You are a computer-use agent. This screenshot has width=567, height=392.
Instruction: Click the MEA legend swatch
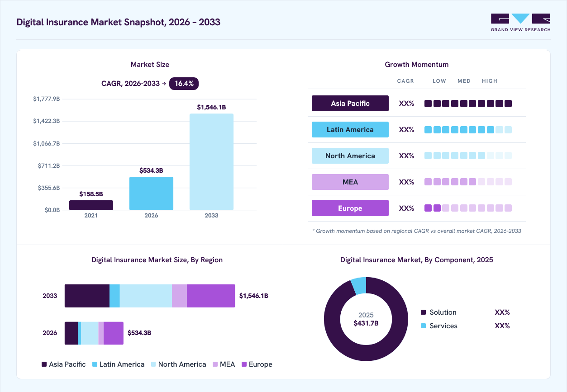tap(215, 364)
